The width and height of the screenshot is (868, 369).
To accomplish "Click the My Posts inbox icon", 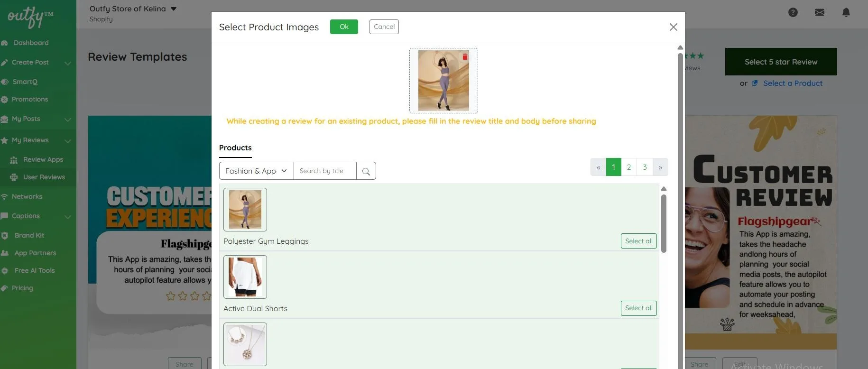I will pos(4,119).
